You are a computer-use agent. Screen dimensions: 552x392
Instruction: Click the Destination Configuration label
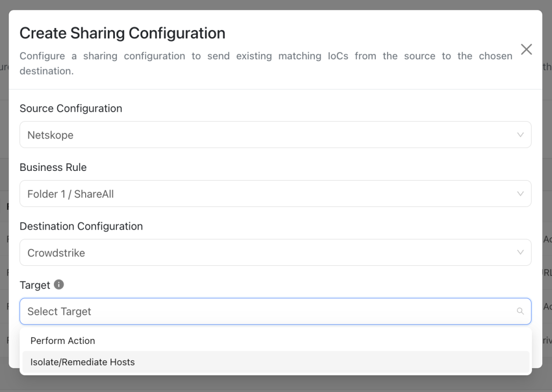click(x=81, y=226)
